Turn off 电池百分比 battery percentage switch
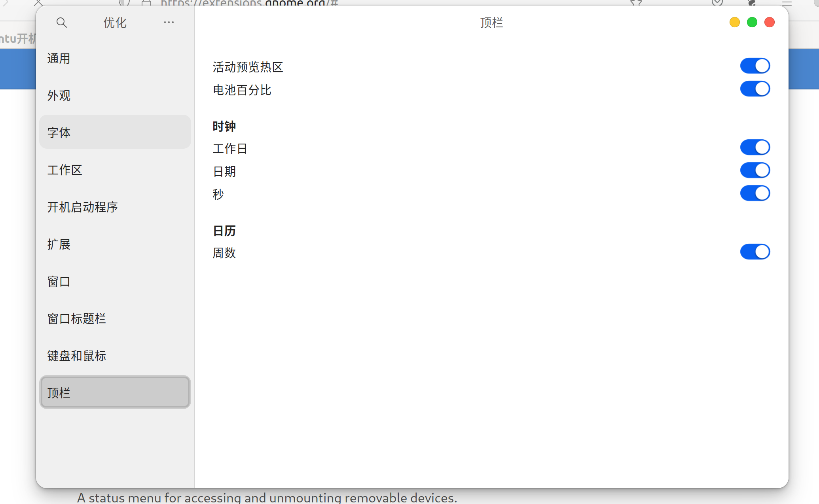This screenshot has width=819, height=504. tap(755, 89)
